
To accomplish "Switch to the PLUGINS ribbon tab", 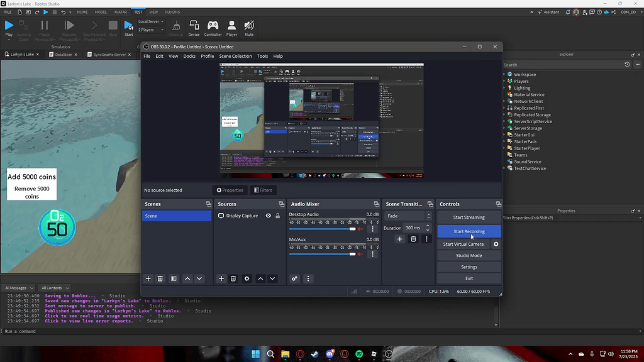I will (x=172, y=13).
